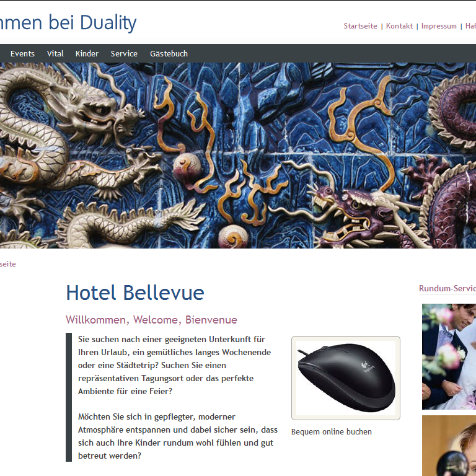Click the Bequem online buchen caption

coord(332,431)
